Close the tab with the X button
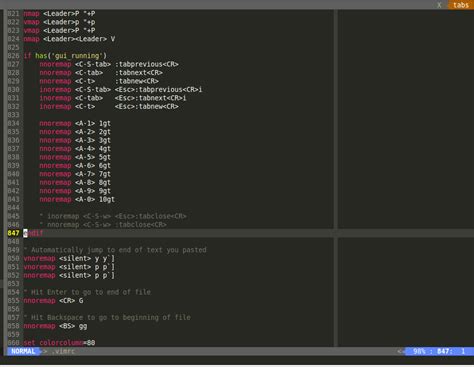 click(x=439, y=5)
